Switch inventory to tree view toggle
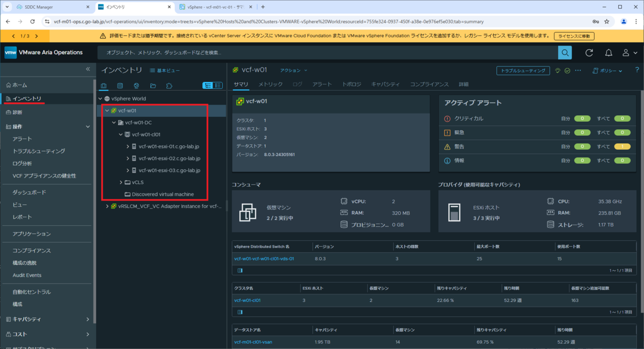644x349 pixels. pyautogui.click(x=208, y=85)
